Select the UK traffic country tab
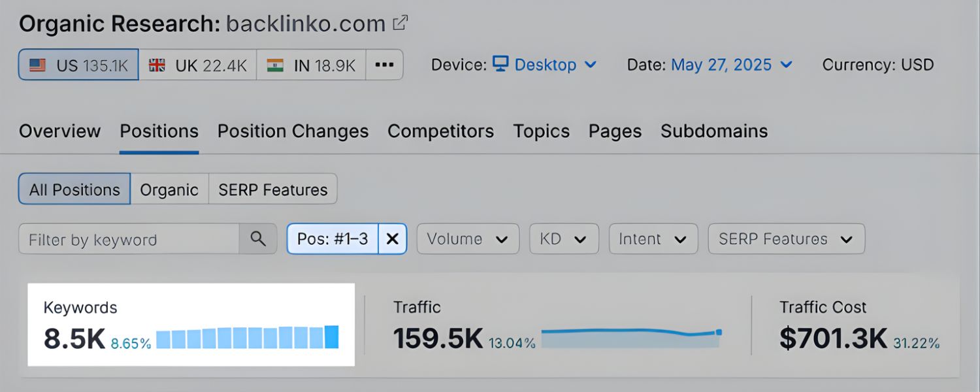This screenshot has width=980, height=392. 198,64
